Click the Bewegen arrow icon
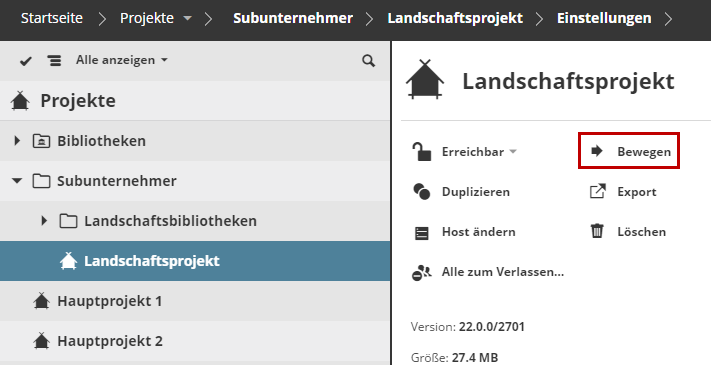711x365 pixels. pos(597,151)
